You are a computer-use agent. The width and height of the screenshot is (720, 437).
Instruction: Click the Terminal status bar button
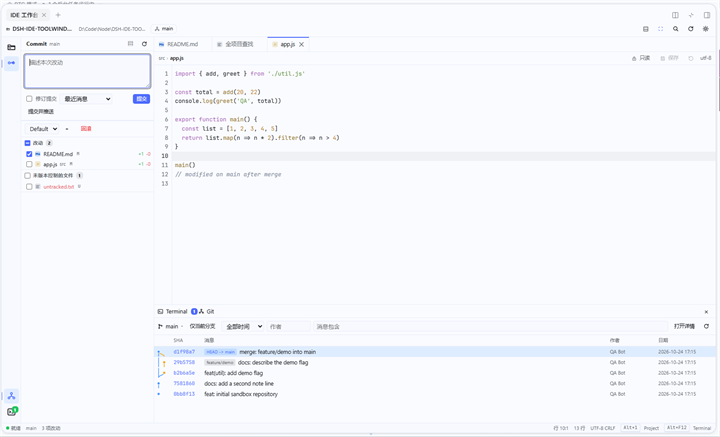(x=702, y=428)
